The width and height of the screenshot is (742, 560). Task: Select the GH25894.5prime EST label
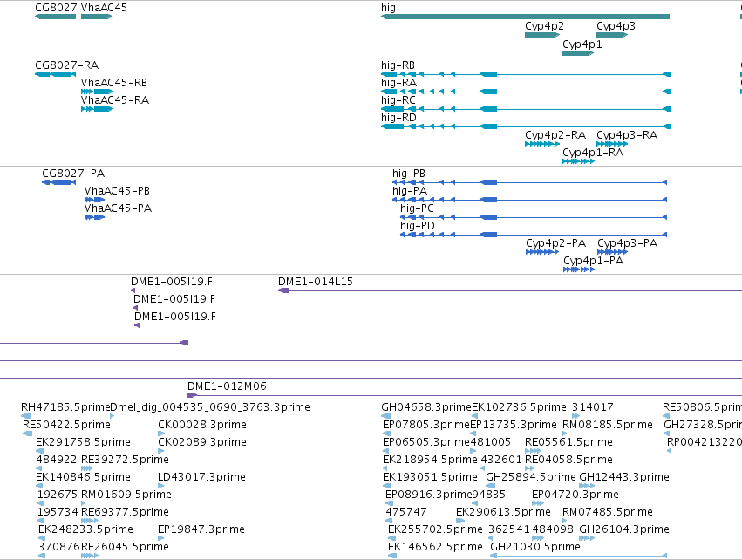pos(531,477)
